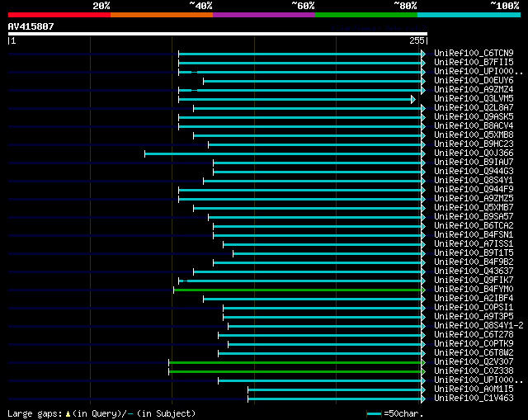Click the cyan =50char scale bar

pos(374,414)
